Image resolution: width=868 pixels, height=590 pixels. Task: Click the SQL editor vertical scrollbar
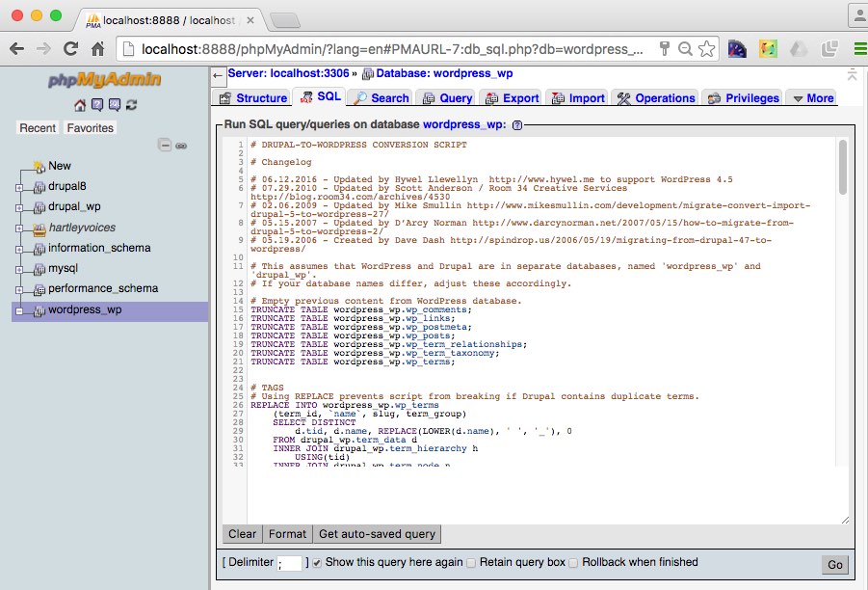pos(843,168)
